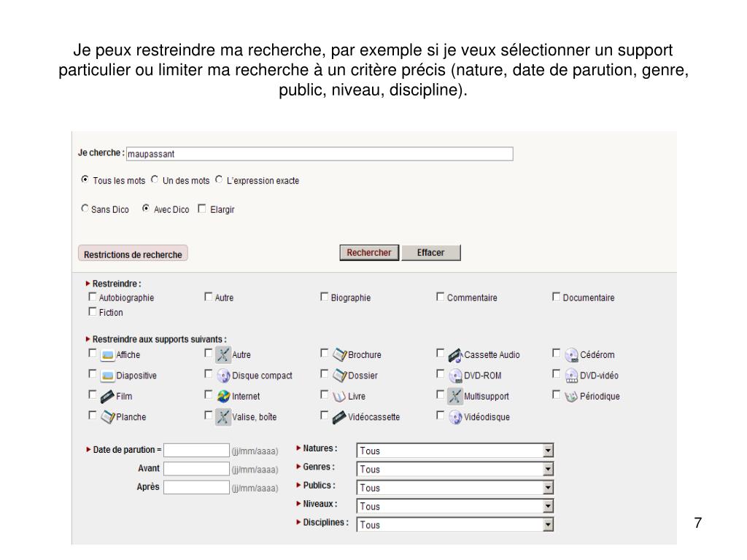This screenshot has width=747, height=560.
Task: Collapse the Restreindre section arrow
Action: (x=88, y=284)
